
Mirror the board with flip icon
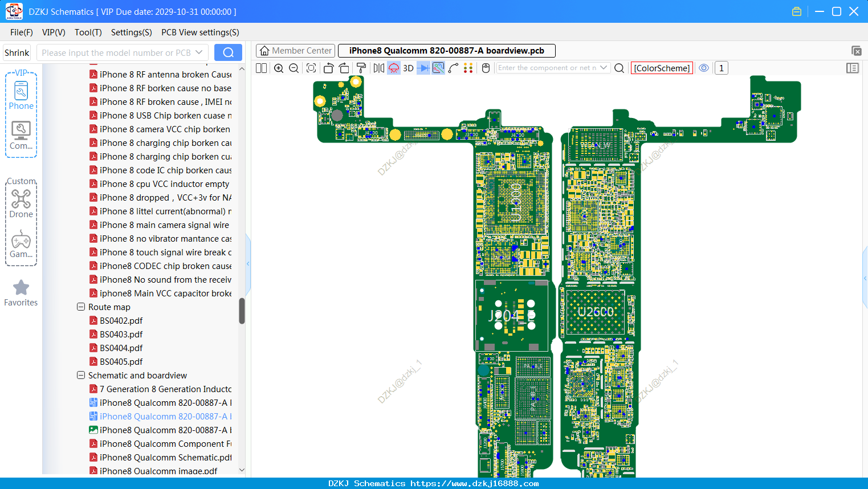pyautogui.click(x=379, y=68)
